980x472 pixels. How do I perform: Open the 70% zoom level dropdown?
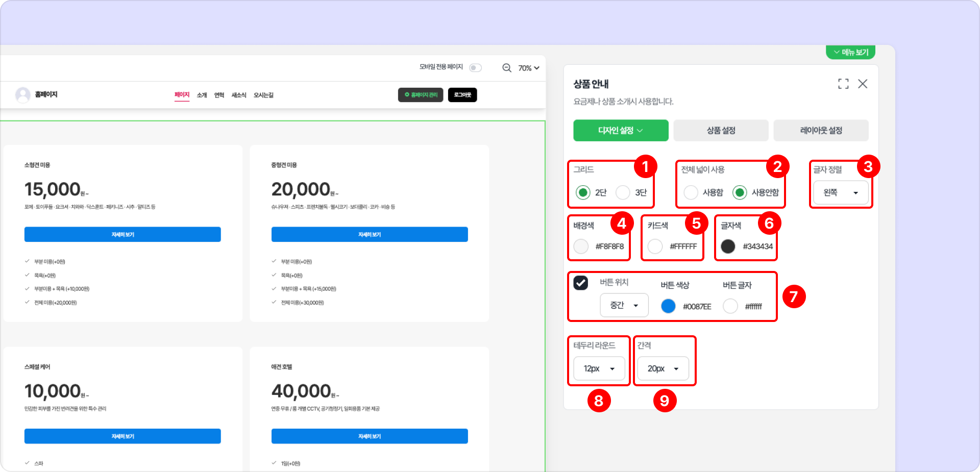(x=529, y=68)
